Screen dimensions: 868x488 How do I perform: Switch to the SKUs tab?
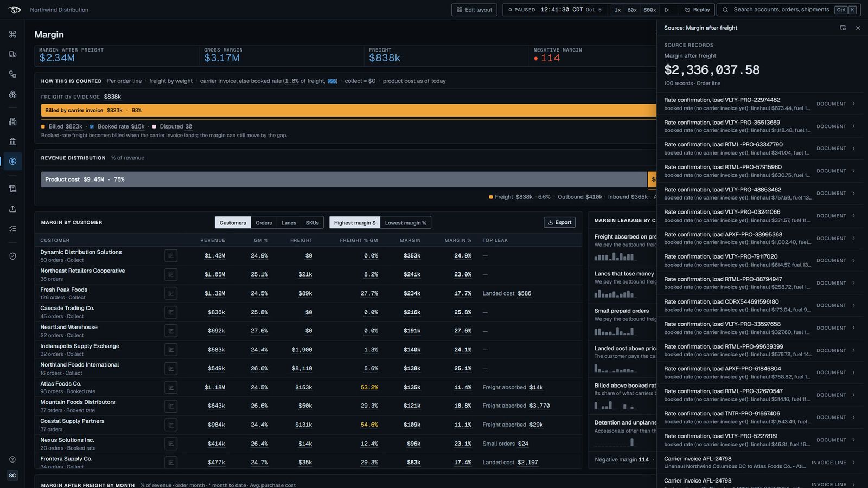[312, 223]
